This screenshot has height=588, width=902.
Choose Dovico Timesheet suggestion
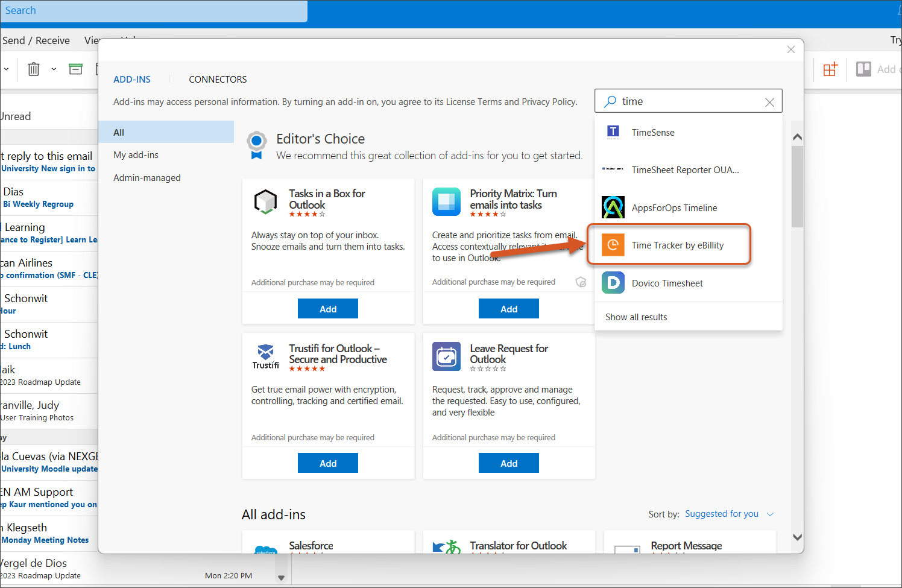[x=689, y=283]
